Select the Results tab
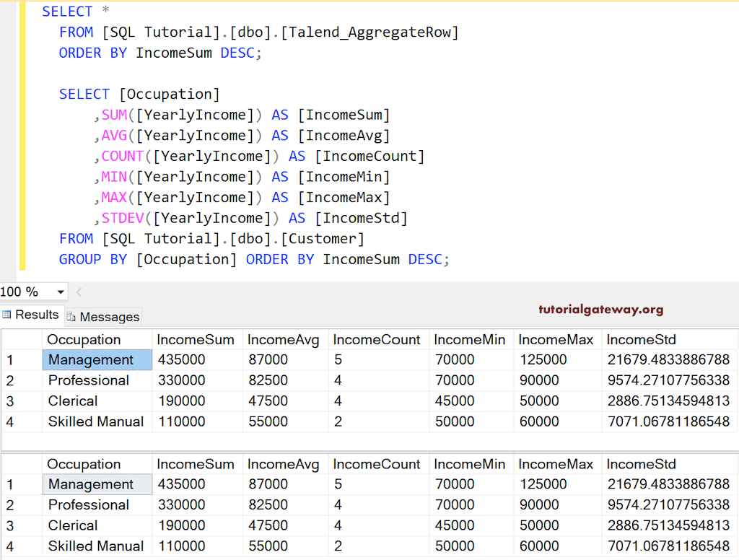This screenshot has width=739, height=560. (37, 315)
